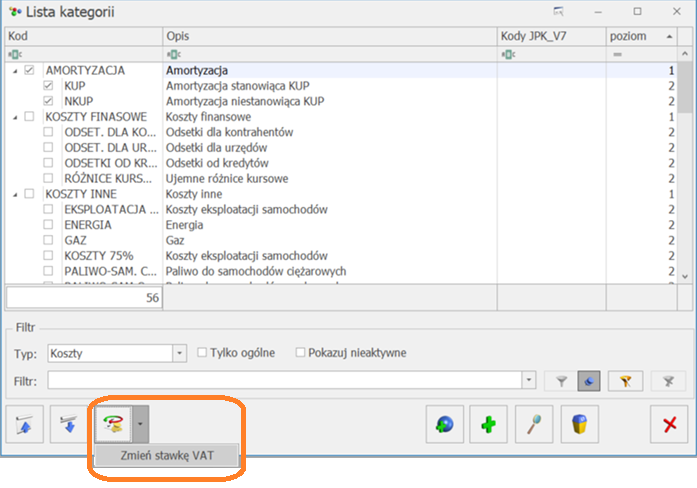Minimize the Lista kategorii window
Screen dimensions: 697x488
pyautogui.click(x=598, y=12)
